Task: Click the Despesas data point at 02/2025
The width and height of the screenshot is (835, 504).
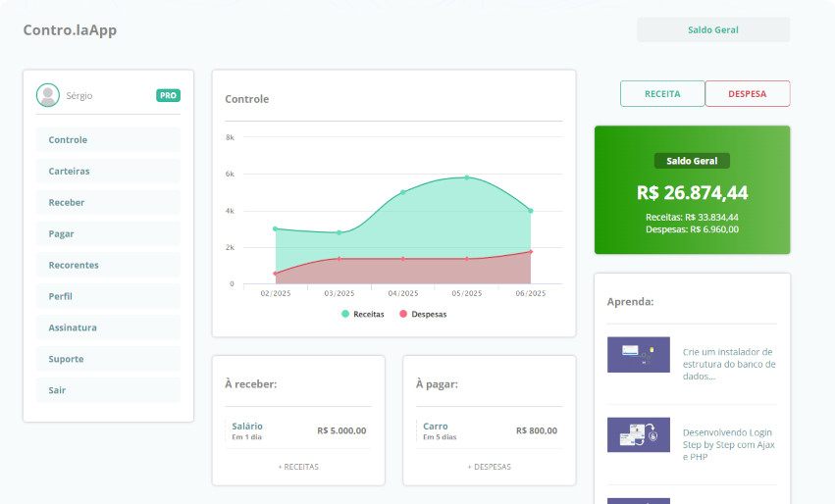Action: [276, 274]
